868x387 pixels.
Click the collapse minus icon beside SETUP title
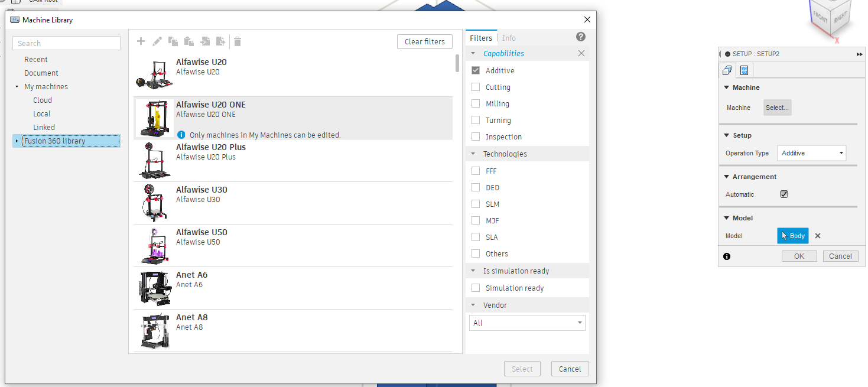727,54
